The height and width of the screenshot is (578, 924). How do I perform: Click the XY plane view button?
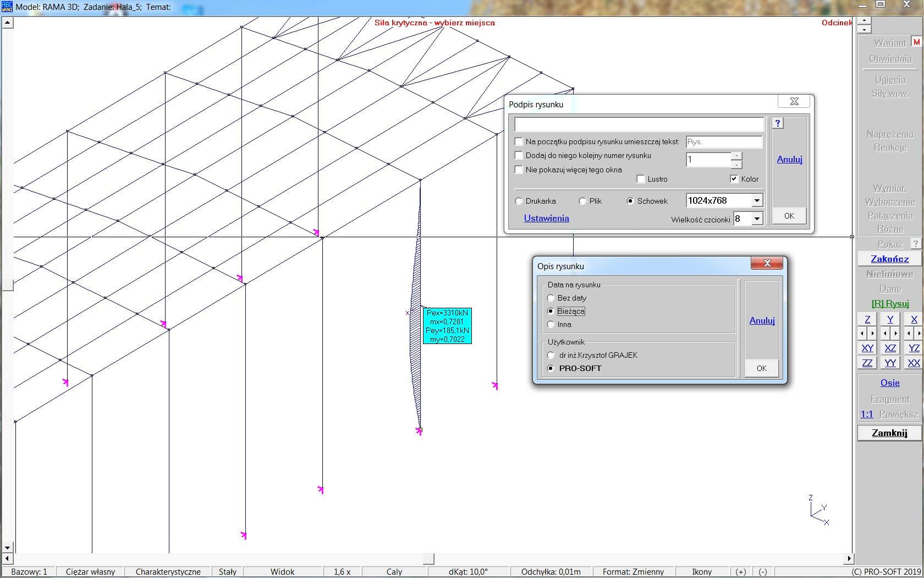point(867,348)
